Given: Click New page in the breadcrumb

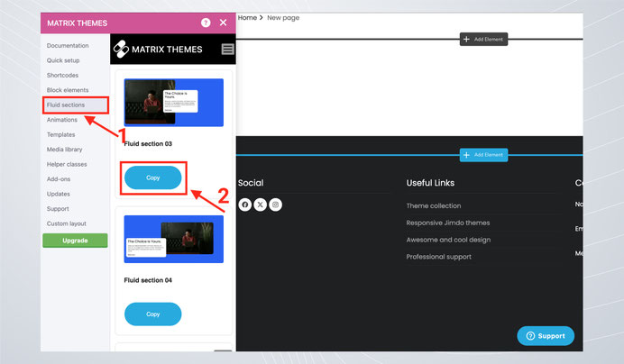Looking at the screenshot, I should (283, 17).
